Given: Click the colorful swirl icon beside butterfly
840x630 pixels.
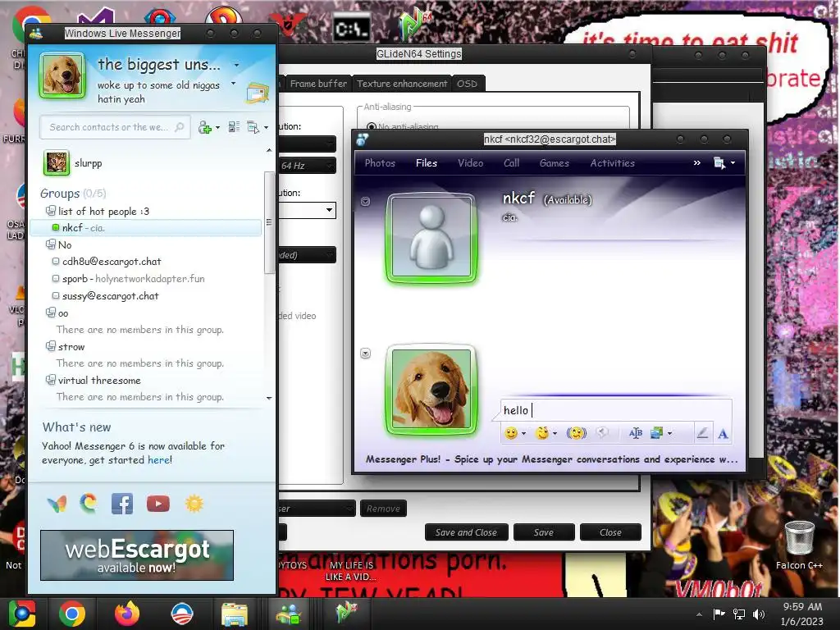Looking at the screenshot, I should click(x=89, y=503).
